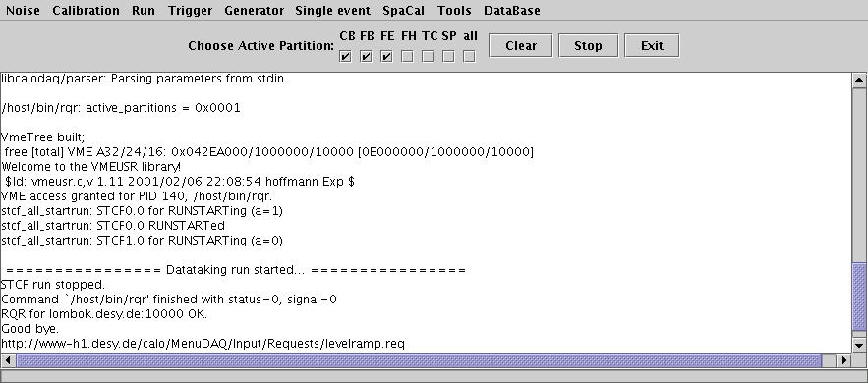This screenshot has width=868, height=383.
Task: Click the levelramp.req URL line
Action: click(203, 344)
